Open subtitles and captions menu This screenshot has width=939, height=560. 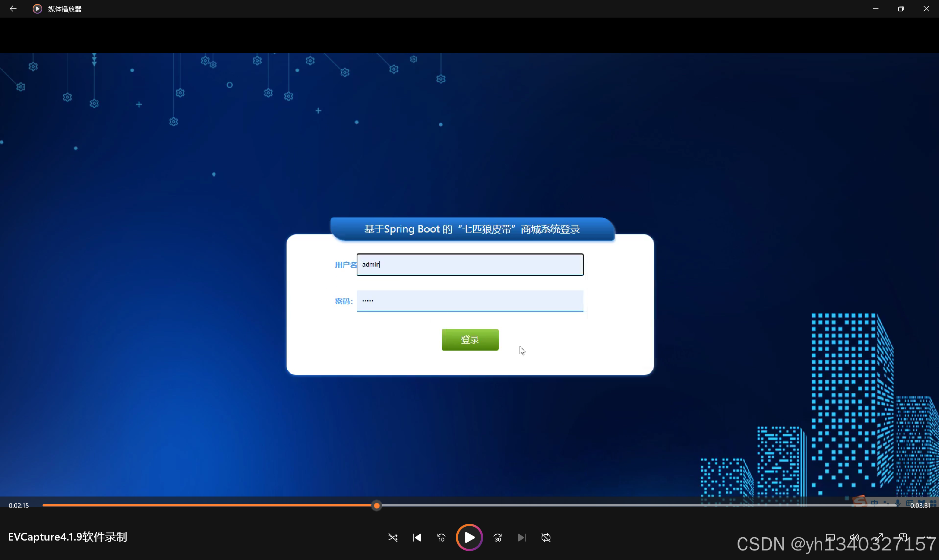point(830,537)
